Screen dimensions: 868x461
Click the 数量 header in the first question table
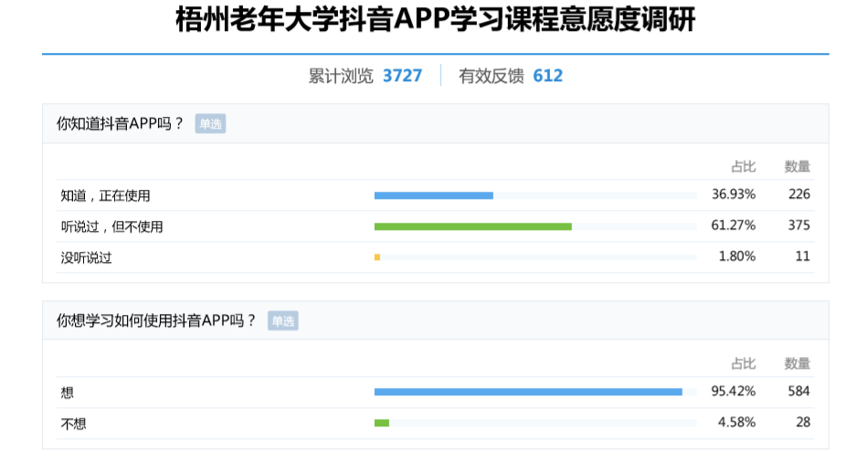(x=798, y=166)
